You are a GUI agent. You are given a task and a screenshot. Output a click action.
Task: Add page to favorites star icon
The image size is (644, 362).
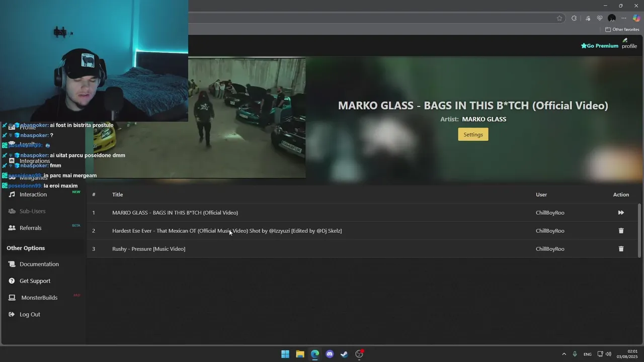559,18
